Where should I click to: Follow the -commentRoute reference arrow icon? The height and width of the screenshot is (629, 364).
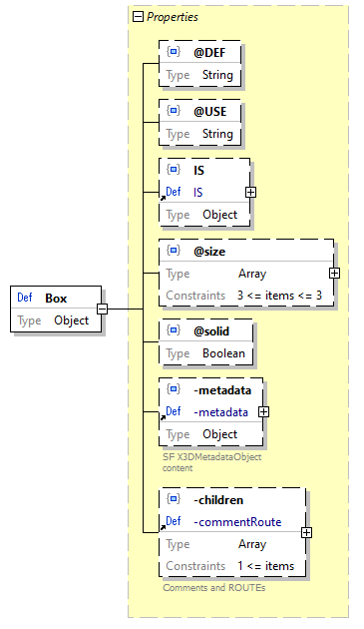tap(163, 527)
